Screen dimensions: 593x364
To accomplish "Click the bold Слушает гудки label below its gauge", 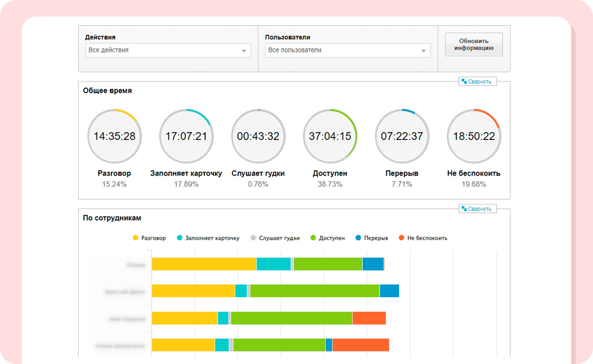I will point(258,173).
